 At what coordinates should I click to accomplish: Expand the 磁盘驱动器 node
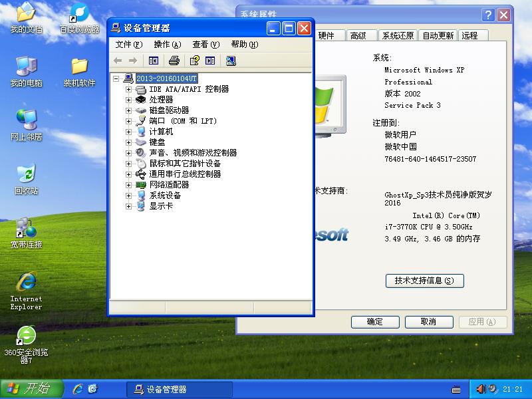click(x=128, y=110)
